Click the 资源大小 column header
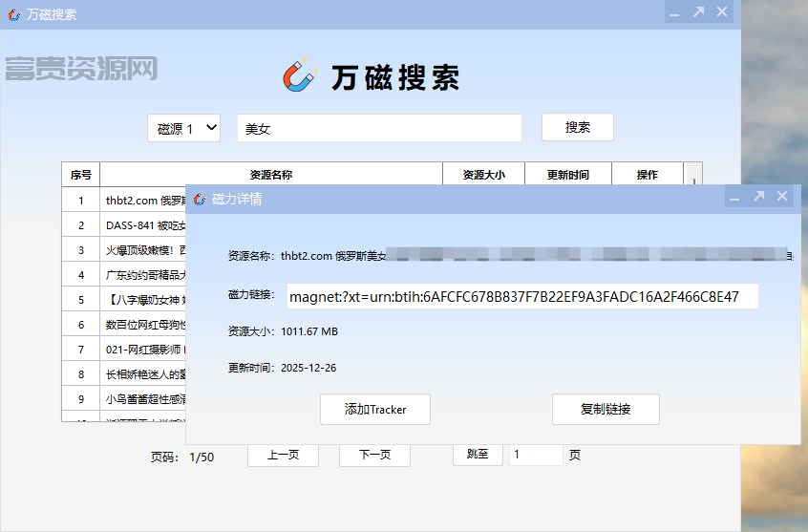Viewport: 808px width, 532px height. pyautogui.click(x=484, y=175)
